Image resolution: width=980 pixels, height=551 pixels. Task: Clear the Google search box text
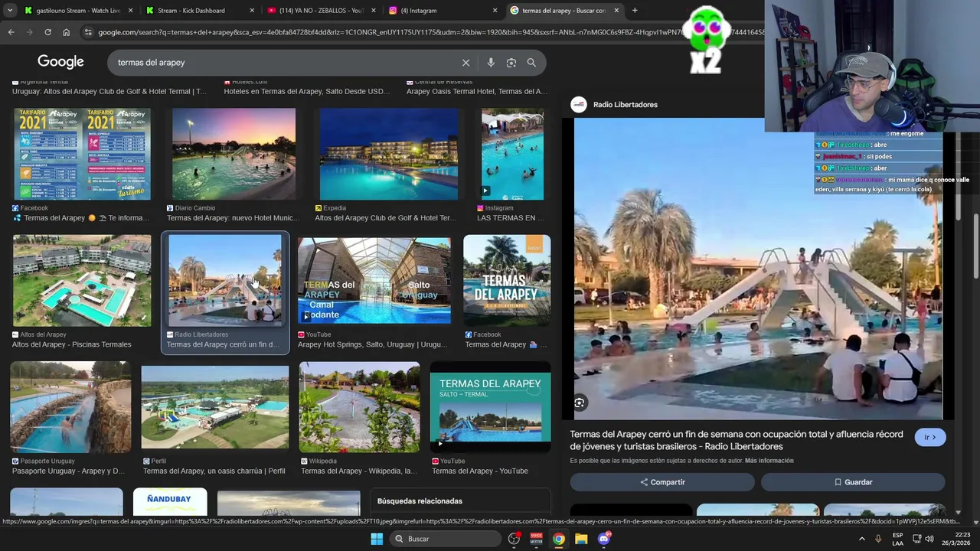(x=465, y=63)
